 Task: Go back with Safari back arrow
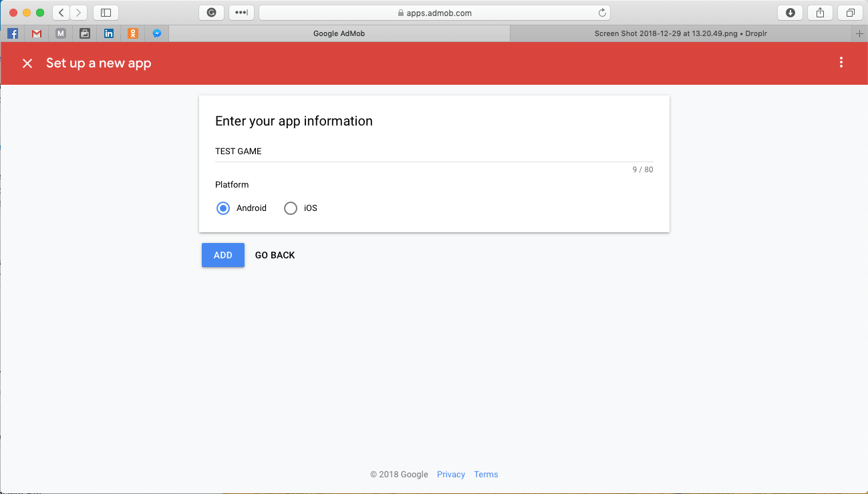click(61, 13)
